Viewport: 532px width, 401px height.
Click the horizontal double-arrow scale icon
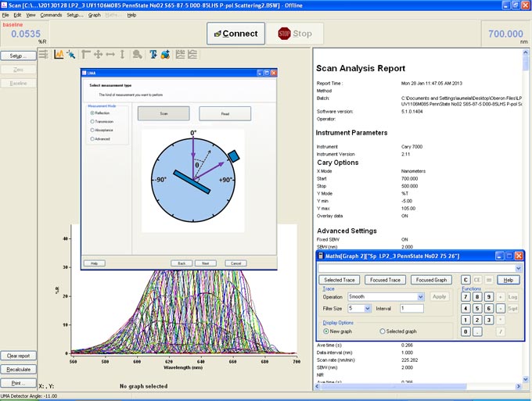(110, 54)
